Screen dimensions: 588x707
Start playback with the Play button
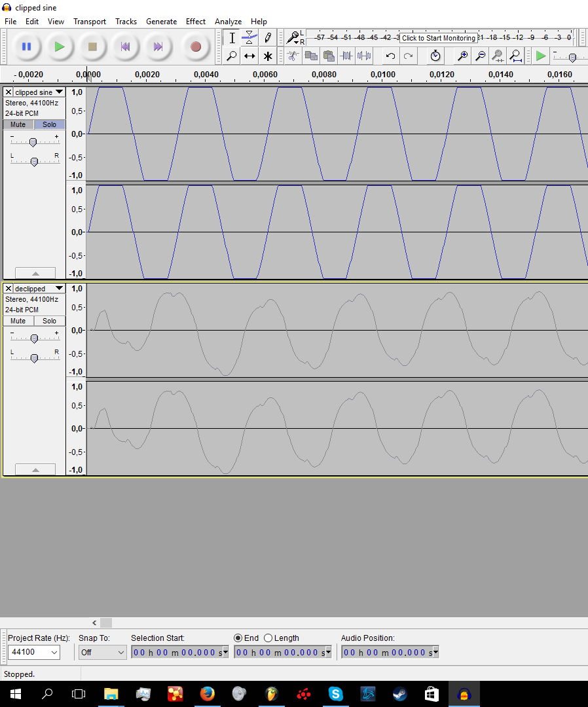click(59, 46)
